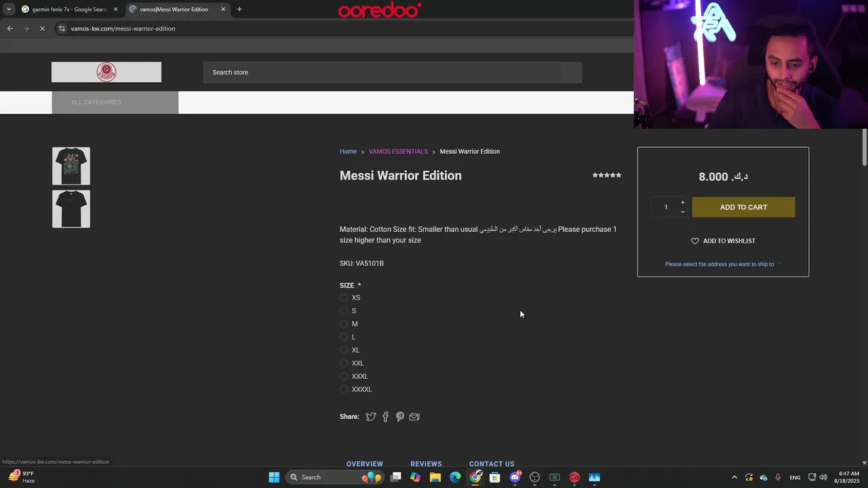Open Microsoft Store from the taskbar
Screen dimensions: 868x488
495,477
